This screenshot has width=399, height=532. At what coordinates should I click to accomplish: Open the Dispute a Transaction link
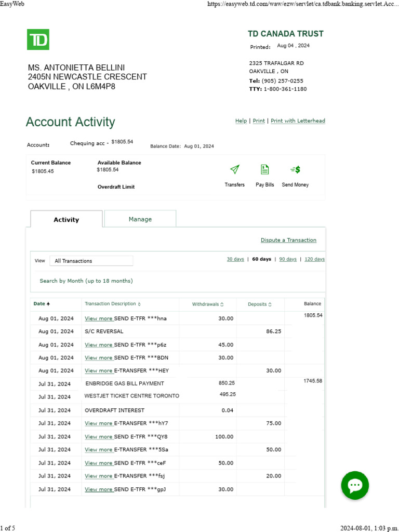(x=288, y=240)
